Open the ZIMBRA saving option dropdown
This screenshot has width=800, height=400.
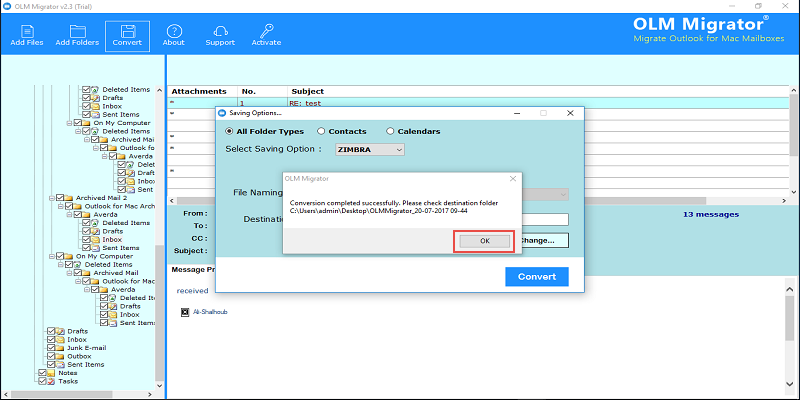pos(370,149)
